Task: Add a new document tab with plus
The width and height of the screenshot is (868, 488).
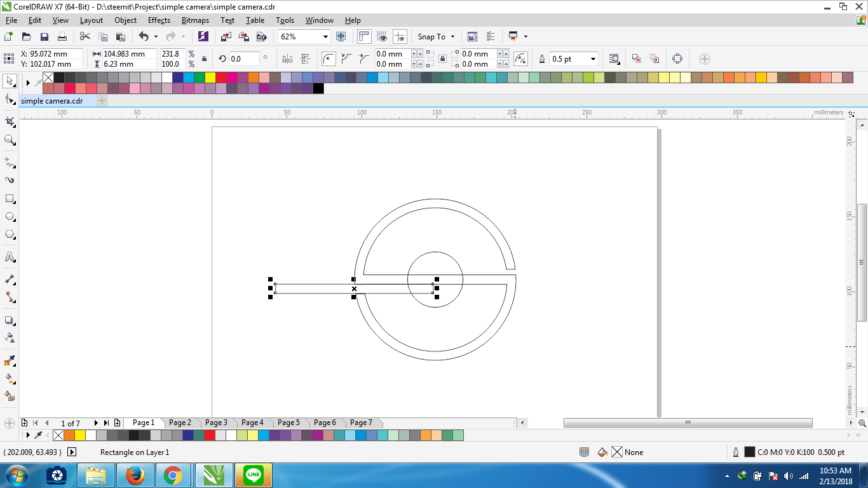Action: point(102,101)
